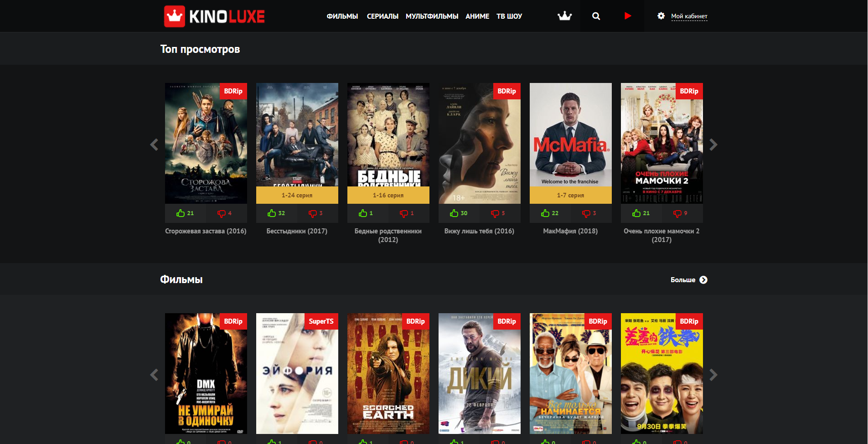Open title link Бесстыдники (2017)

(297, 231)
